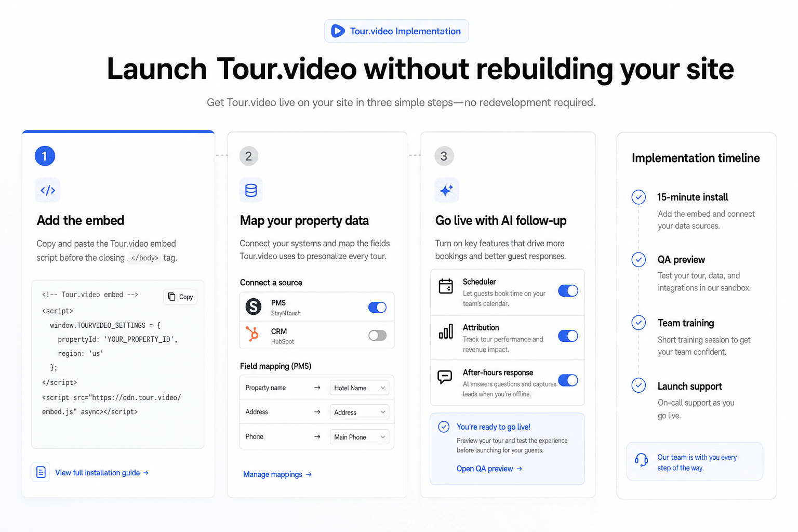Image resolution: width=798 pixels, height=532 pixels.
Task: Click the 'Field mapping (PMS)' label
Action: pyautogui.click(x=276, y=366)
